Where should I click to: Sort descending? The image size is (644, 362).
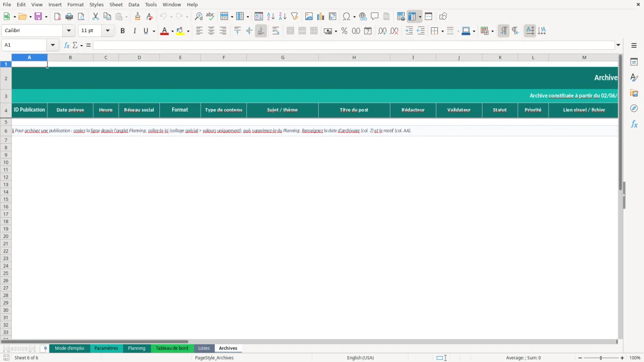283,17
